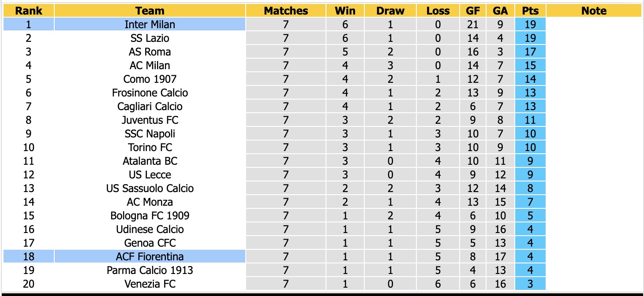Image resolution: width=644 pixels, height=296 pixels.
Task: Click the Note column header
Action: tap(594, 11)
